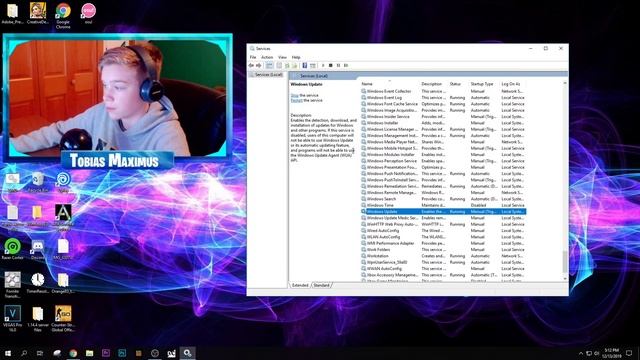This screenshot has width=640, height=360.
Task: Click the Restart the service link
Action: pyautogui.click(x=297, y=100)
